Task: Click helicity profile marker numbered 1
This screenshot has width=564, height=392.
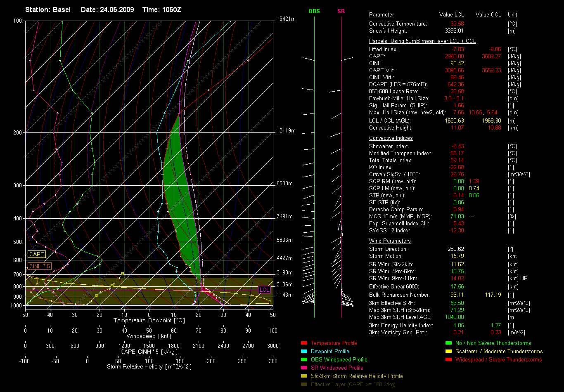Action: (x=97, y=295)
